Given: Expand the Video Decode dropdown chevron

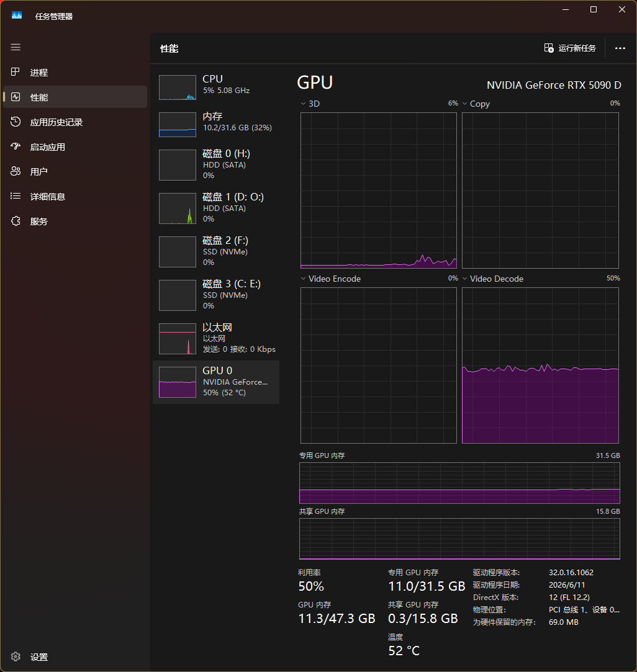Looking at the screenshot, I should coord(464,279).
